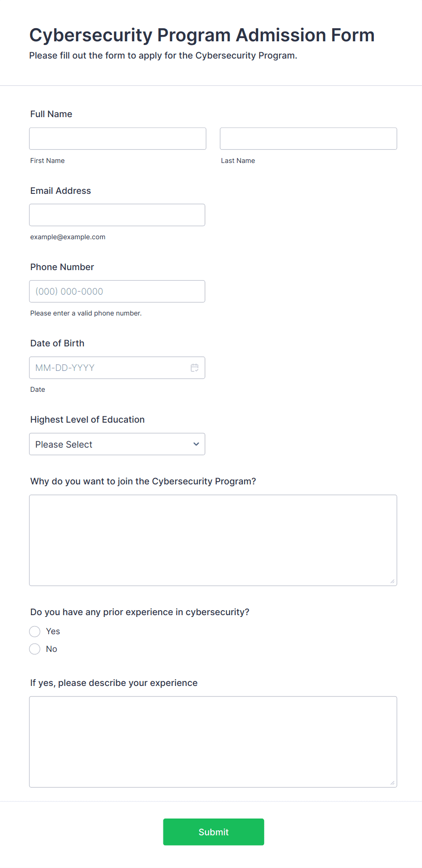Image resolution: width=422 pixels, height=868 pixels.
Task: Click the Phone Number input field
Action: pos(117,291)
